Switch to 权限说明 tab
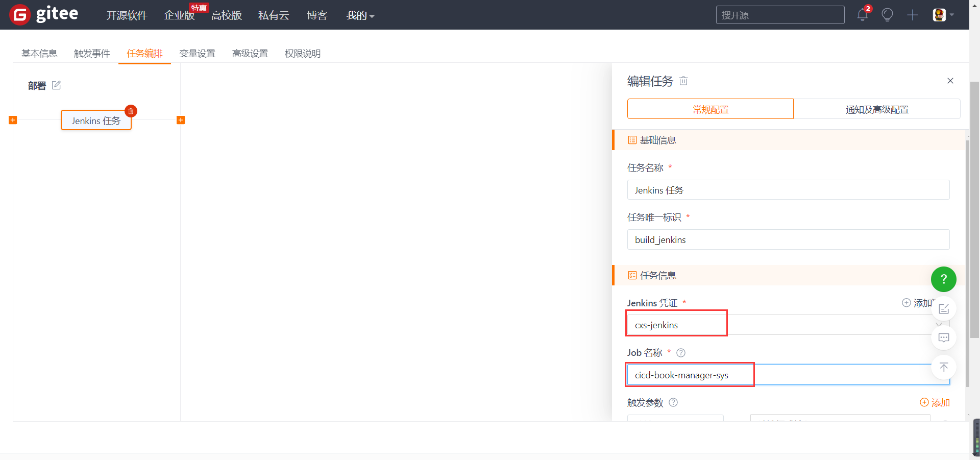The image size is (980, 460). click(x=303, y=53)
